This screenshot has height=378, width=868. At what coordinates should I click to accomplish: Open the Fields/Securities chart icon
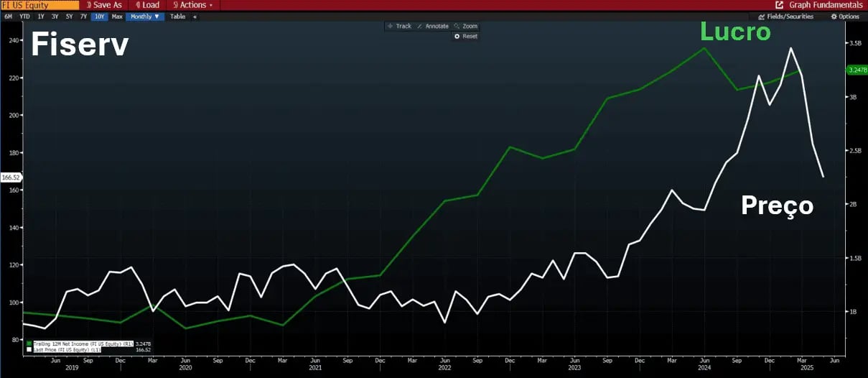(762, 17)
